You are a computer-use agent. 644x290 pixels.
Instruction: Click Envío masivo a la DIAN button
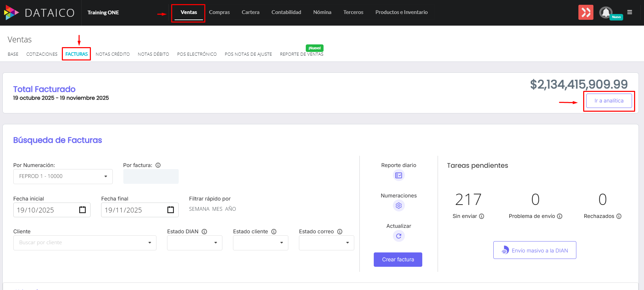coord(534,250)
